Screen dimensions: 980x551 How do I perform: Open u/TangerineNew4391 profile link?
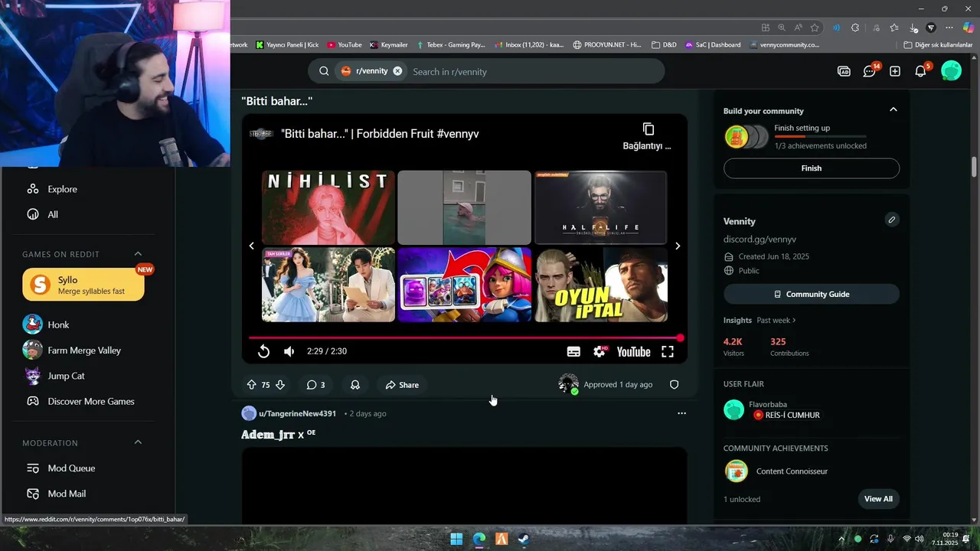pos(297,413)
